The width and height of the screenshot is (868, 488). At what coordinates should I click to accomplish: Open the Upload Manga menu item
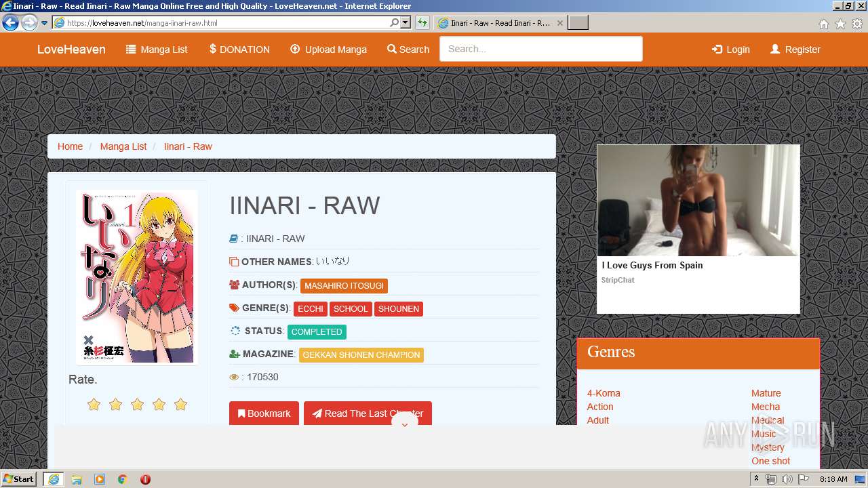pyautogui.click(x=328, y=49)
